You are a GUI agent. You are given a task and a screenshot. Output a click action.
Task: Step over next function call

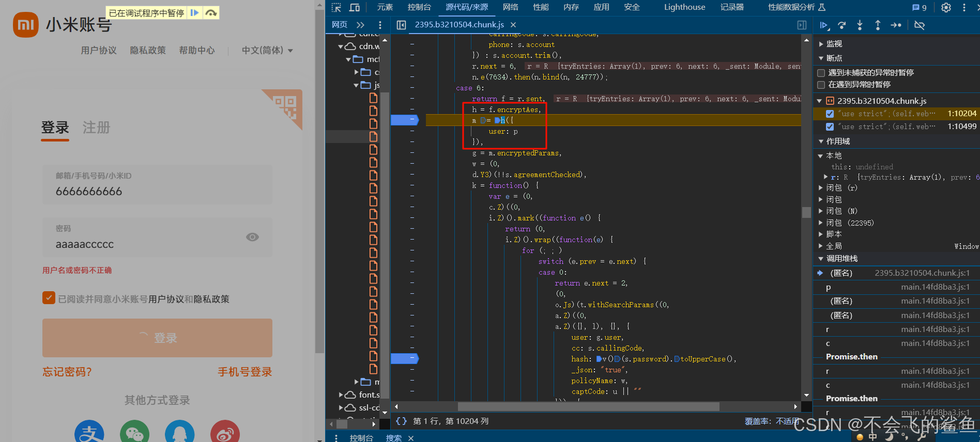[x=842, y=25]
